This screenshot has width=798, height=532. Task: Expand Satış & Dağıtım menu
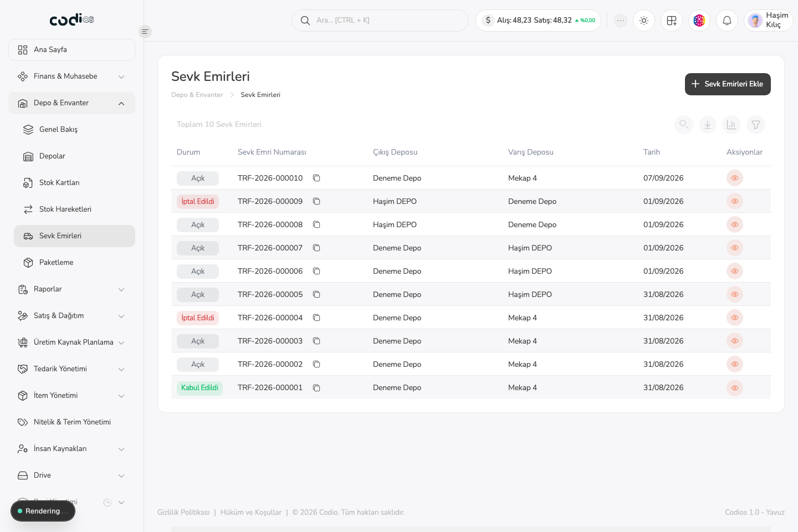click(71, 316)
